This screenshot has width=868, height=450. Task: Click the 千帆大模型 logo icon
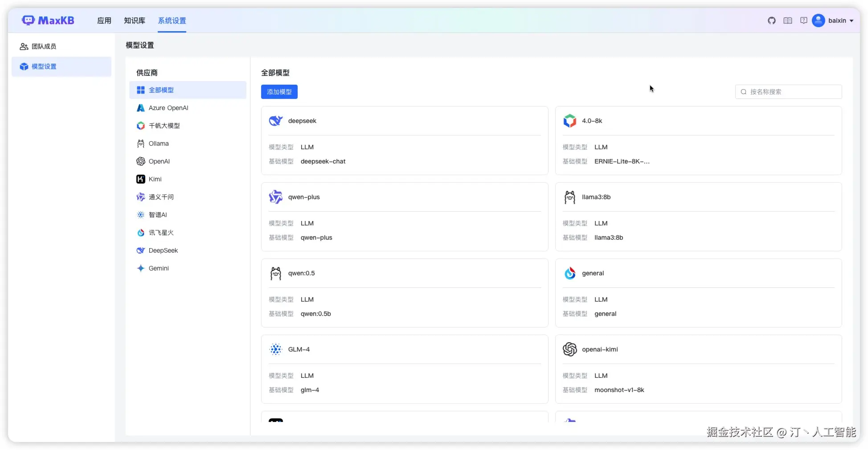[141, 126]
